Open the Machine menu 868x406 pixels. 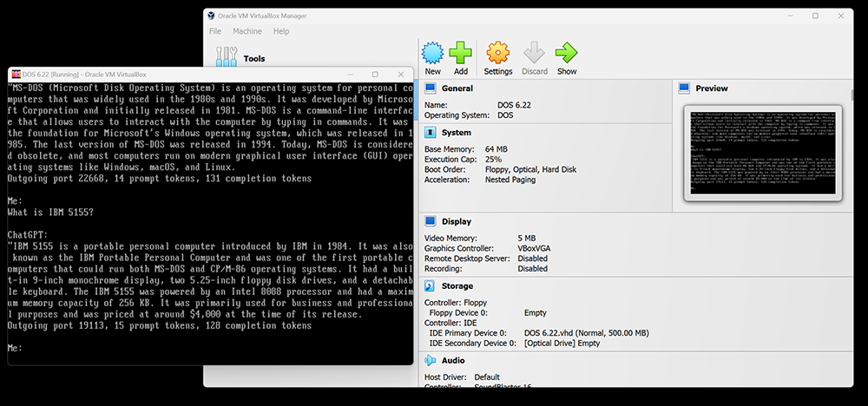pyautogui.click(x=247, y=31)
